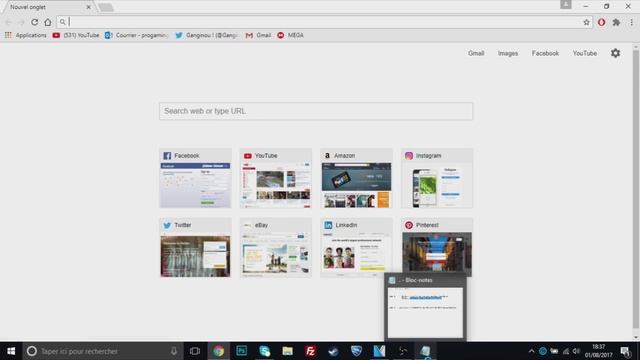
Task: Open the taskbar clock showing 18:37
Action: 598,351
